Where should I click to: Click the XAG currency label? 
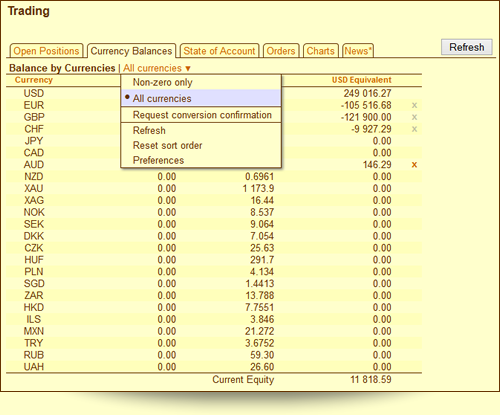(34, 200)
